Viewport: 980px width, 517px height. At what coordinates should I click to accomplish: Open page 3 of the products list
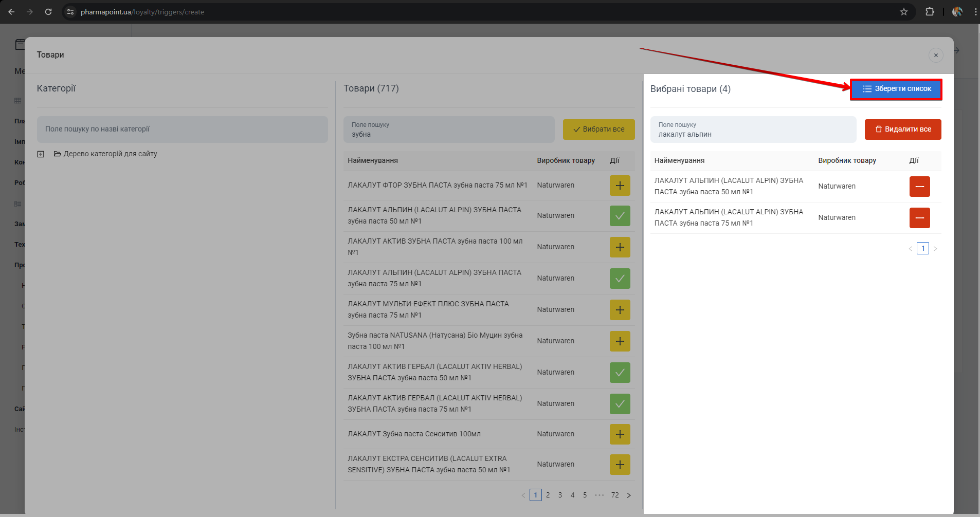pyautogui.click(x=560, y=495)
